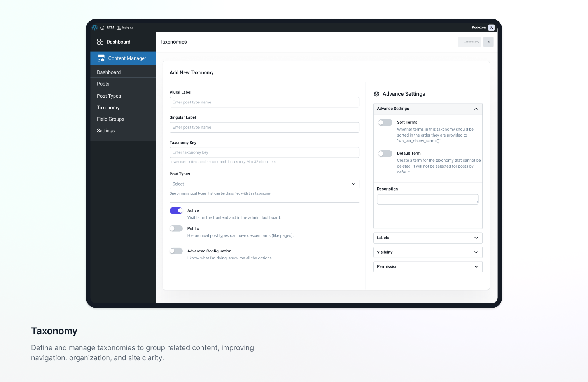
Task: Click the Content Manager sidebar icon
Action: (101, 58)
